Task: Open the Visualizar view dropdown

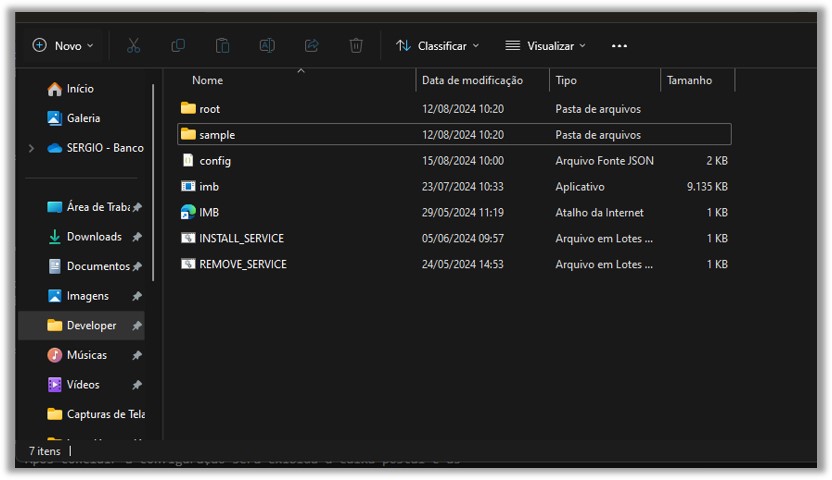Action: tap(546, 46)
